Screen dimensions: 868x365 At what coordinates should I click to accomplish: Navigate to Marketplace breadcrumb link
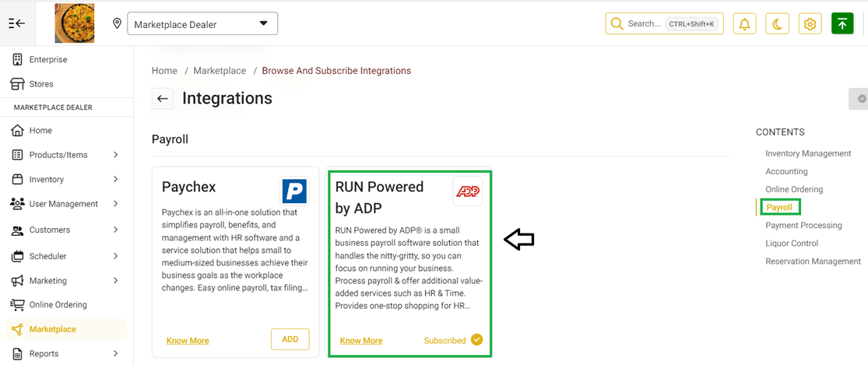[x=220, y=71]
